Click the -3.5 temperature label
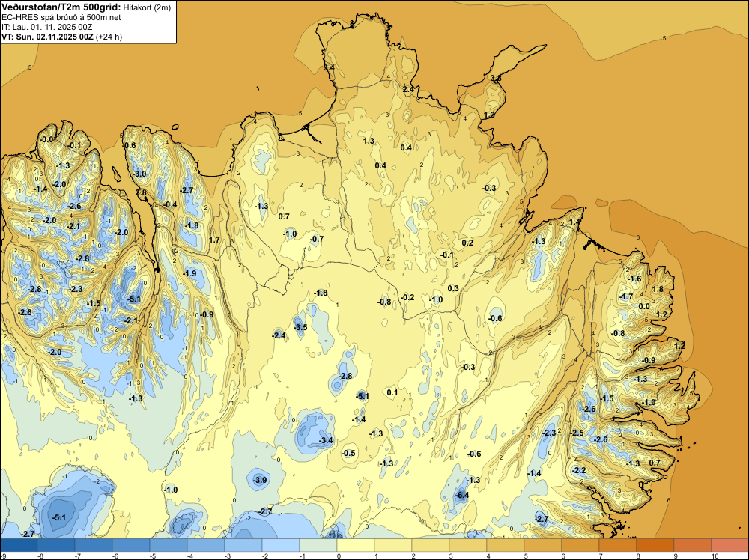 [300, 327]
